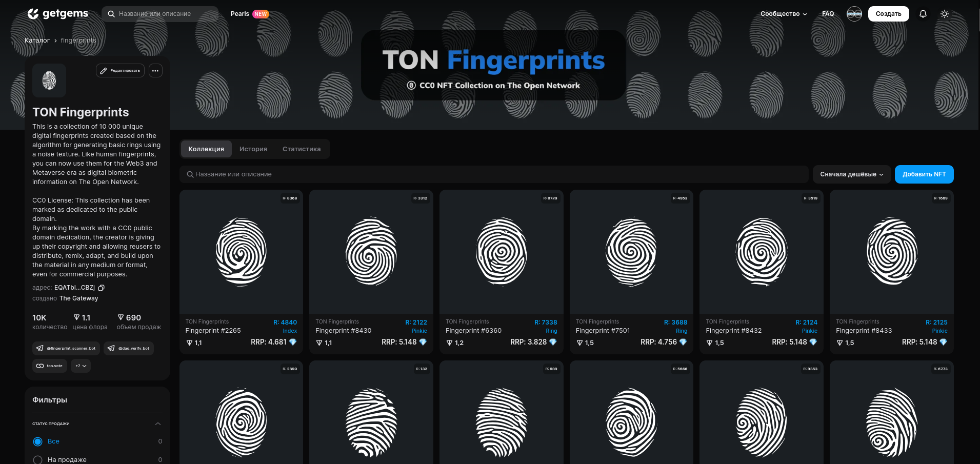Switch to the 'История' tab

coord(253,149)
